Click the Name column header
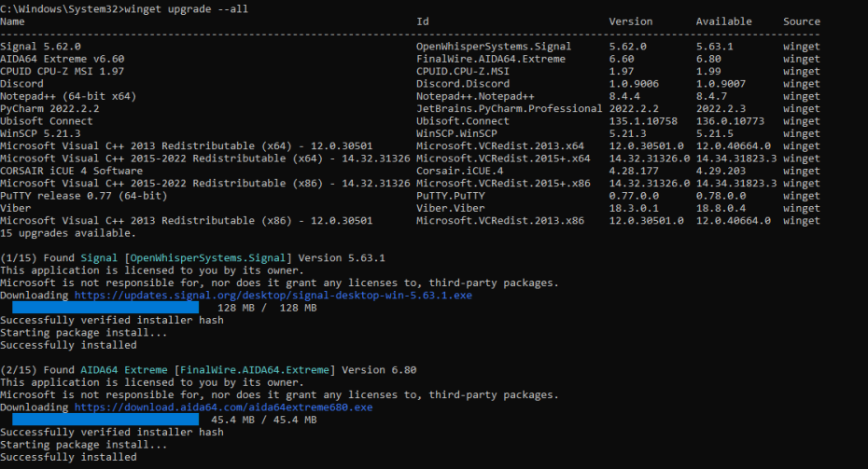 [x=13, y=21]
